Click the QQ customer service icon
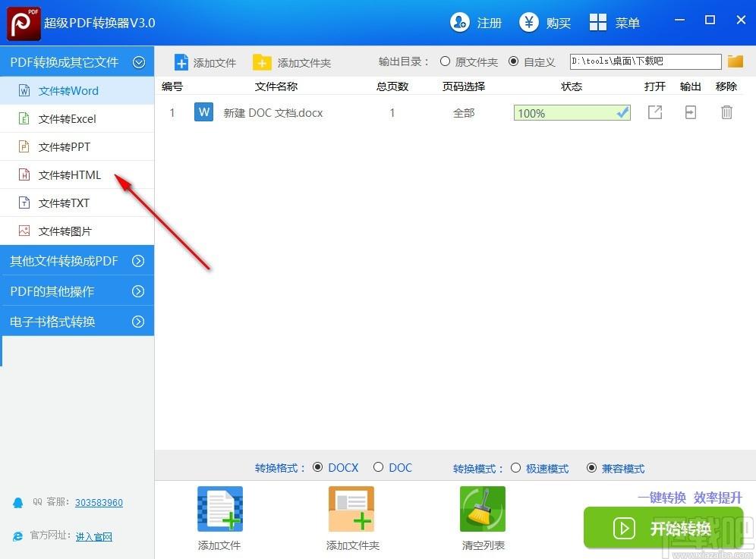756x559 pixels. 18,503
